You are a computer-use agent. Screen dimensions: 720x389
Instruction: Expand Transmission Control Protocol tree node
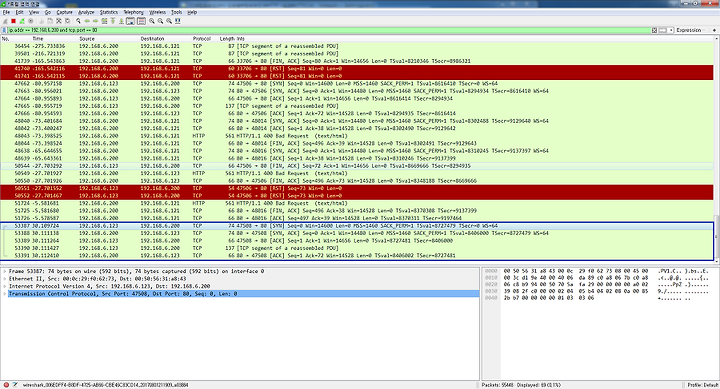[x=5, y=293]
